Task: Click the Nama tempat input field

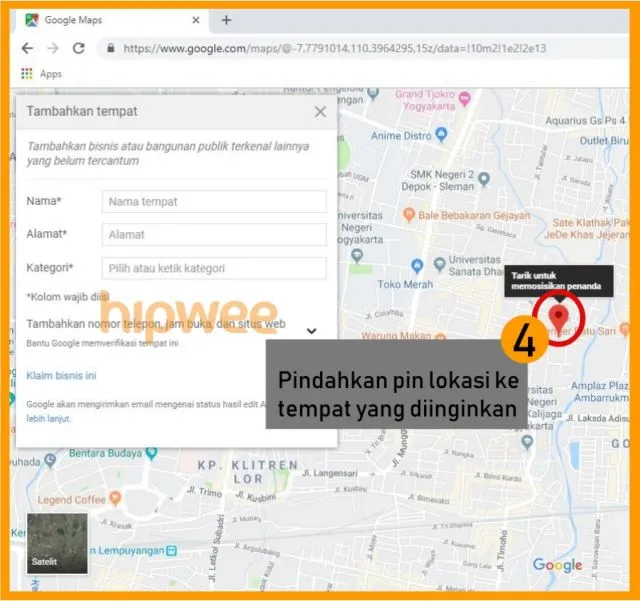Action: tap(214, 202)
